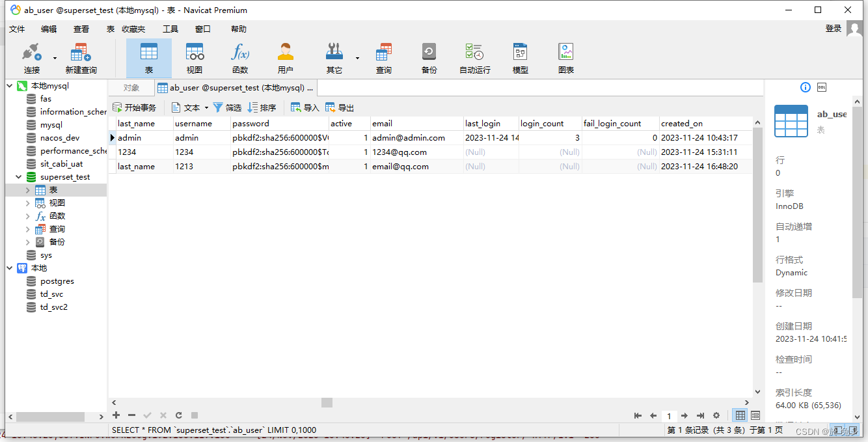Screen dimensions: 868x442
Task: Select the ab_user @superset_test tab
Action: pos(236,88)
